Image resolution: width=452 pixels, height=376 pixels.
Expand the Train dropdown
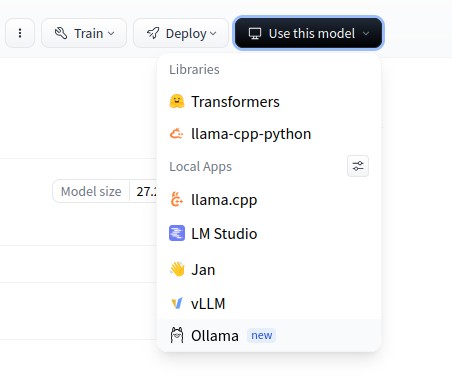tap(84, 33)
